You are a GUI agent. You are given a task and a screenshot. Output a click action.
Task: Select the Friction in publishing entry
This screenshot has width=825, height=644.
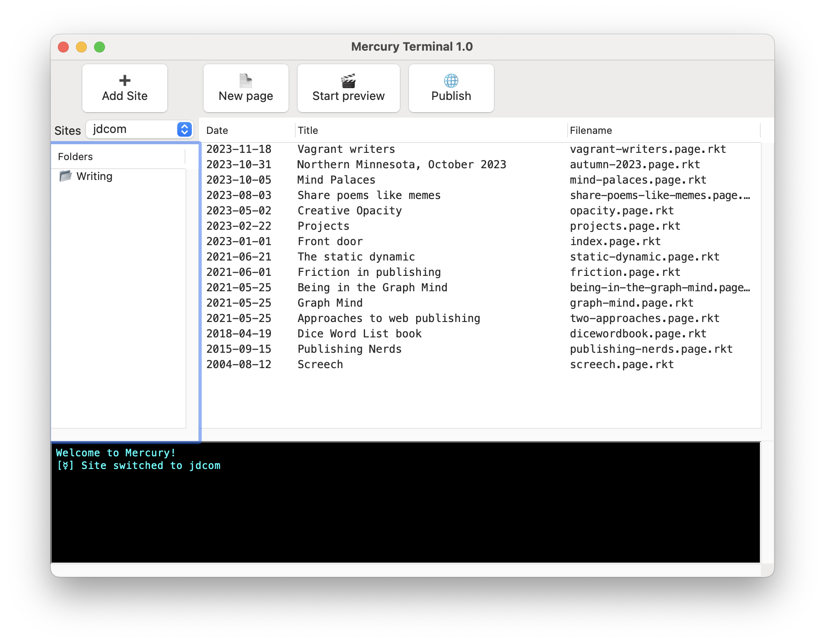(369, 272)
